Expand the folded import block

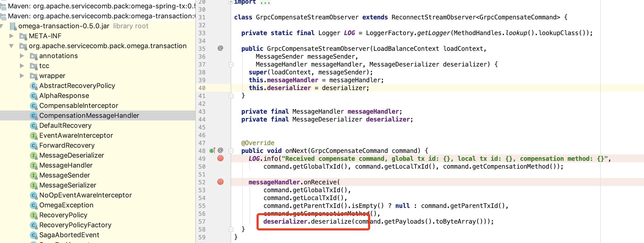coord(231,2)
